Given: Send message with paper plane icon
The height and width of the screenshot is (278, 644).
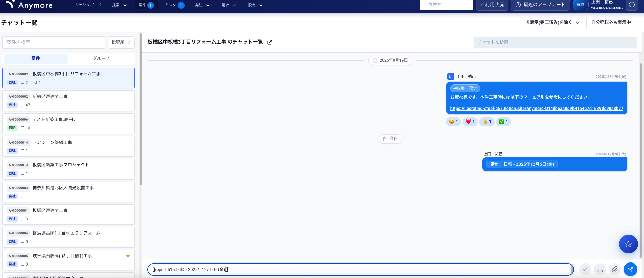Looking at the screenshot, I should point(630,269).
